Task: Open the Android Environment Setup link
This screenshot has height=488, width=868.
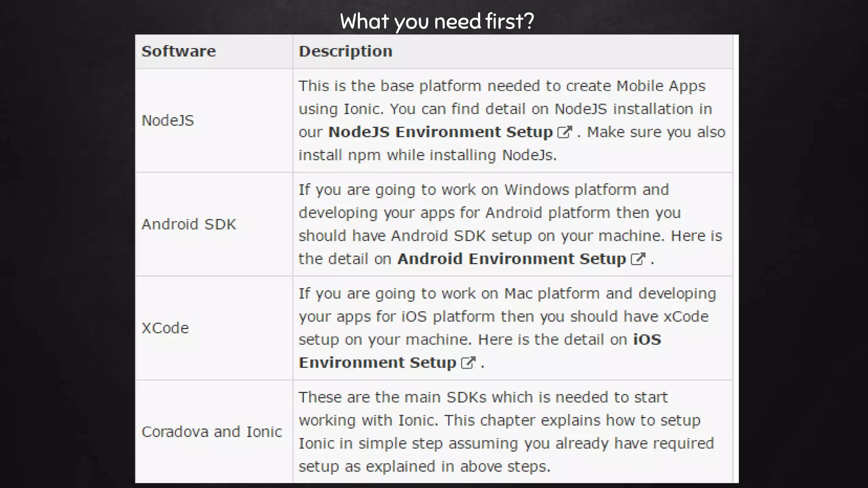Action: coord(511,259)
